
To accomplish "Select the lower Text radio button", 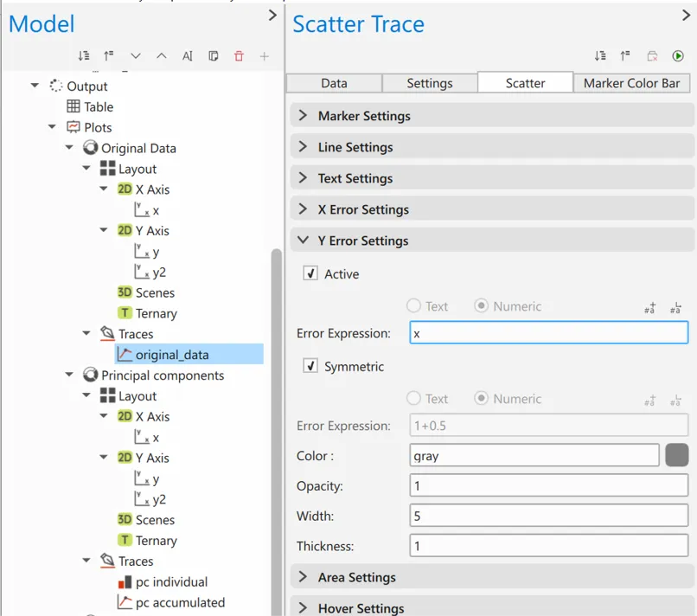I will 413,398.
